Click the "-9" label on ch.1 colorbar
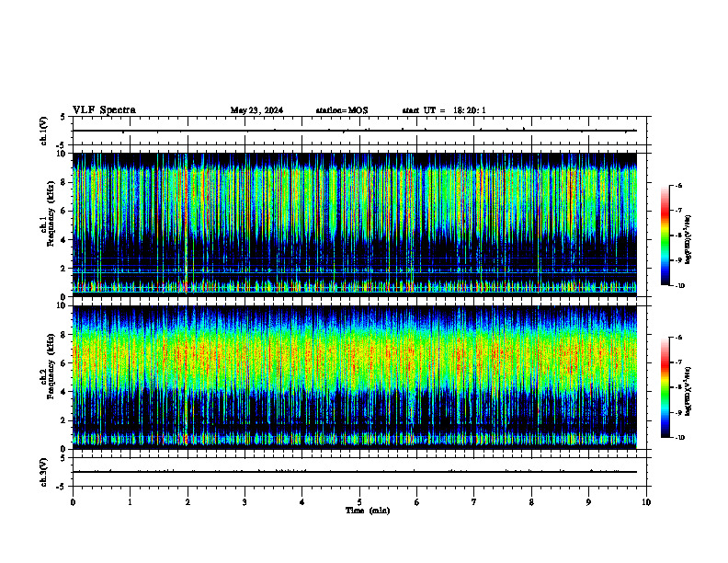Image resolution: width=728 pixels, height=563 pixels. (x=678, y=260)
